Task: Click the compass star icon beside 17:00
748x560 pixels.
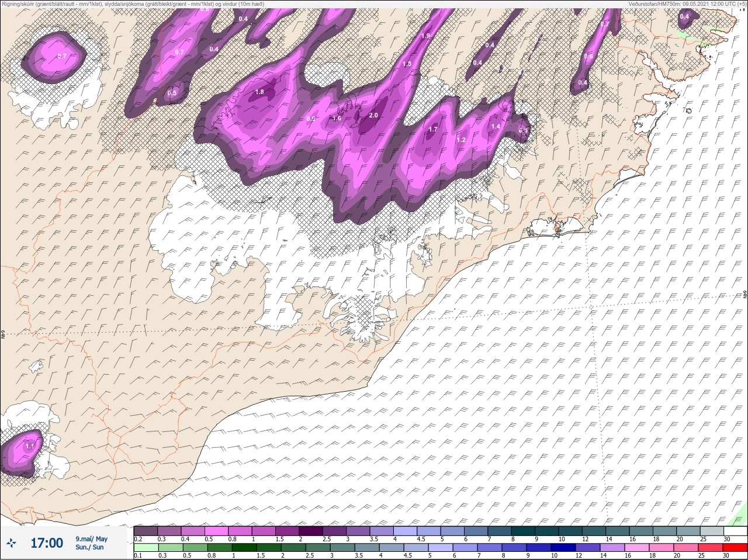Action: point(11,544)
